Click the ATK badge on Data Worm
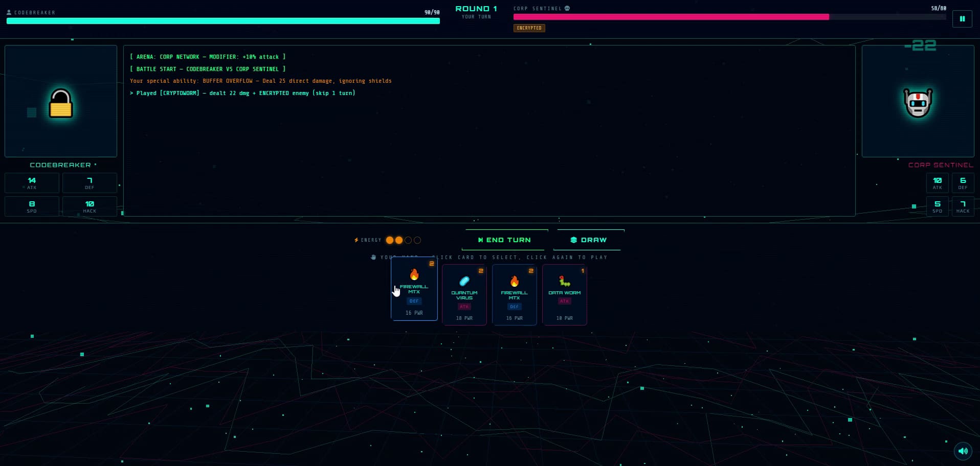 [x=564, y=301]
